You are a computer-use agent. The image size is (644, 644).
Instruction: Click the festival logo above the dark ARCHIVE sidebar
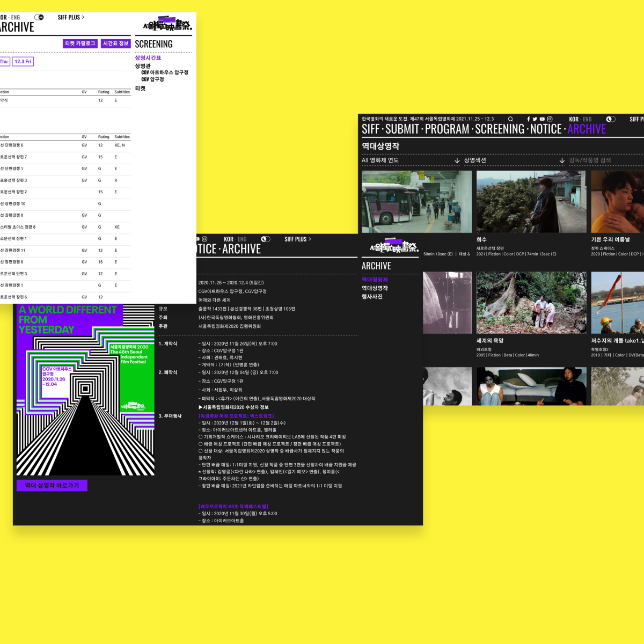[x=394, y=247]
